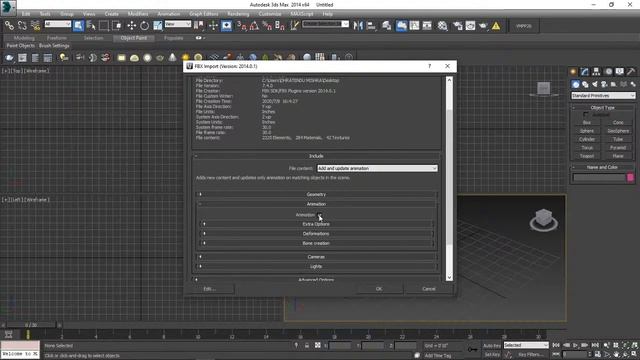
Task: Open the Motion panel tab icon
Action: click(608, 72)
